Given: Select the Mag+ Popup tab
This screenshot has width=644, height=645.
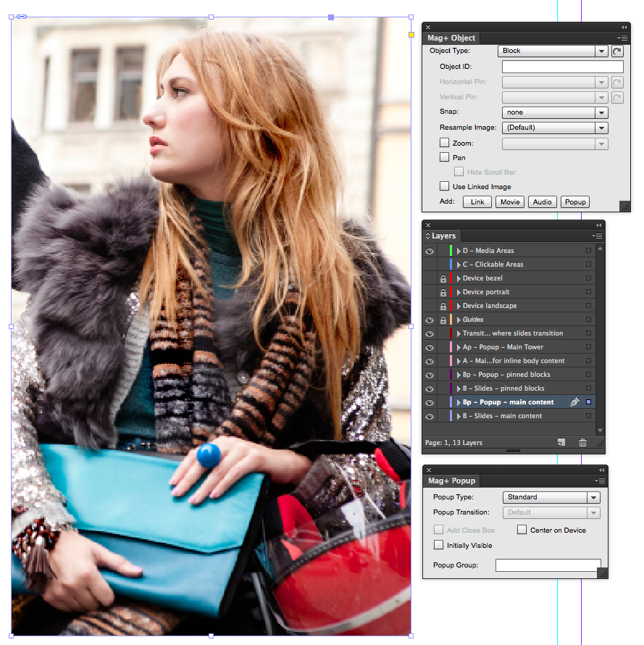Looking at the screenshot, I should (451, 480).
